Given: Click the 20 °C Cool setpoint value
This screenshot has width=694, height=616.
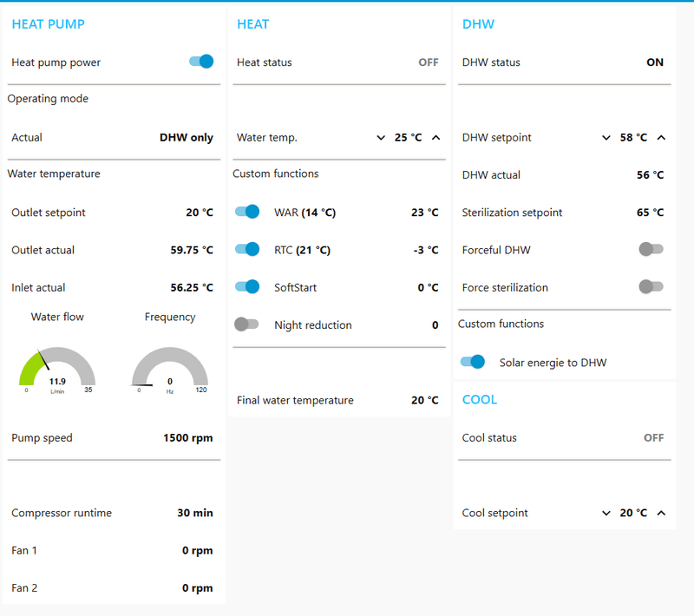Looking at the screenshot, I should pos(633,513).
